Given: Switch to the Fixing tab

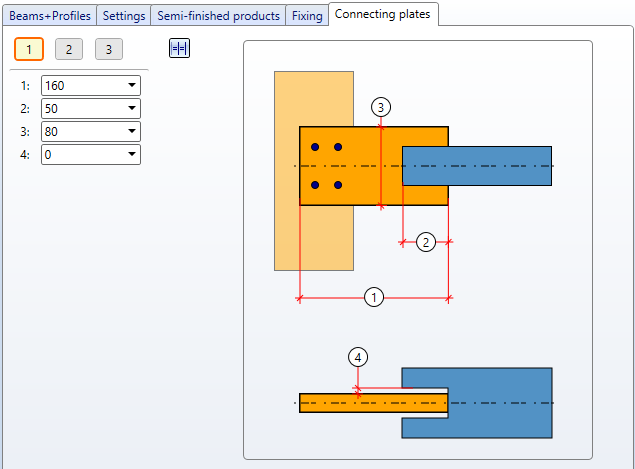Looking at the screenshot, I should coord(307,16).
